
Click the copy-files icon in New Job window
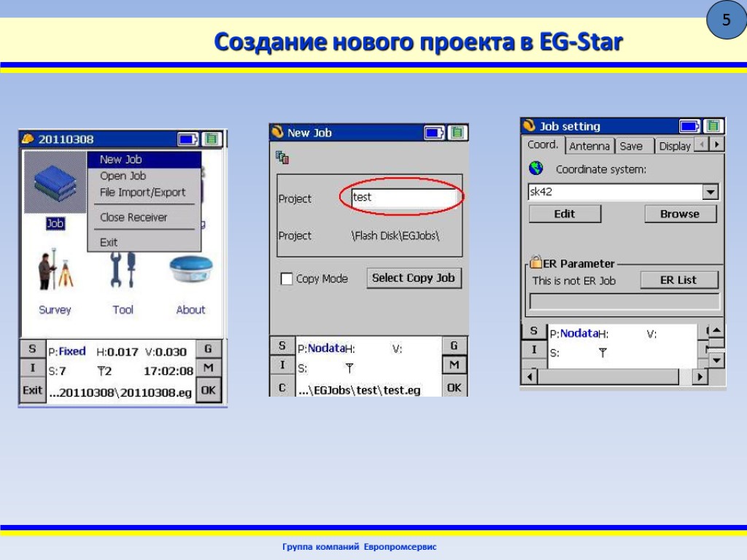[x=282, y=157]
